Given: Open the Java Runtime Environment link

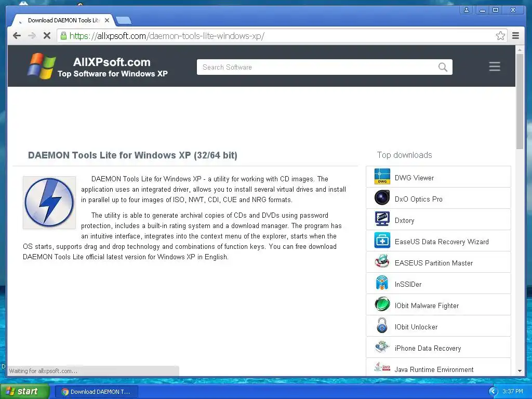Looking at the screenshot, I should pos(434,369).
